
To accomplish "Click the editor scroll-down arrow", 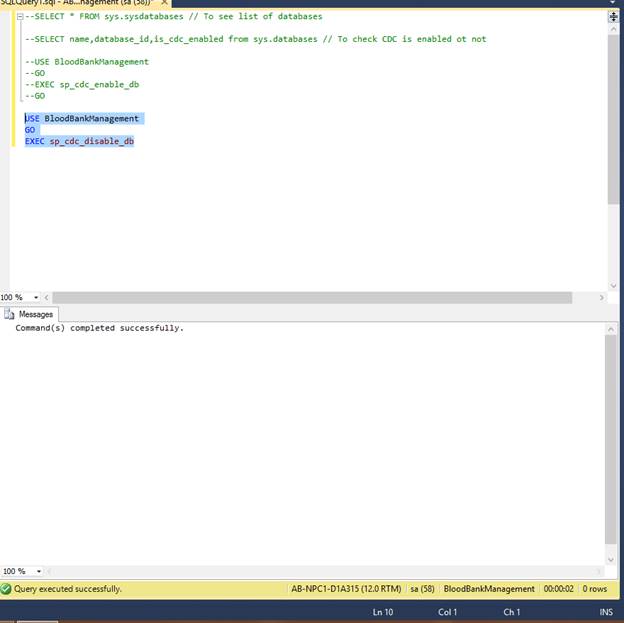I will point(613,286).
